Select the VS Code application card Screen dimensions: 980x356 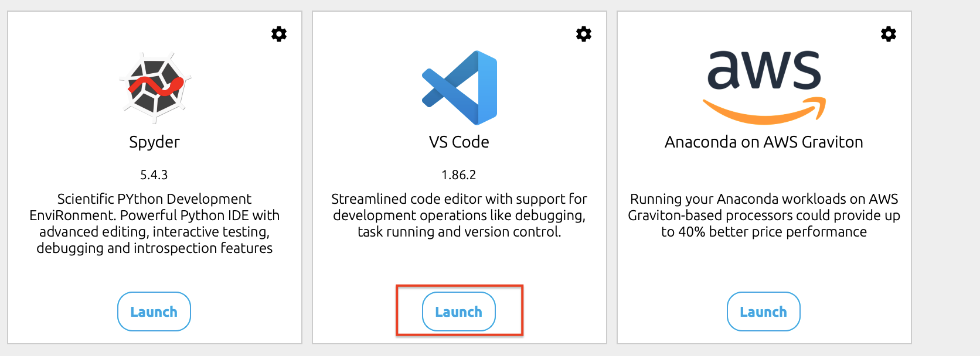click(460, 177)
